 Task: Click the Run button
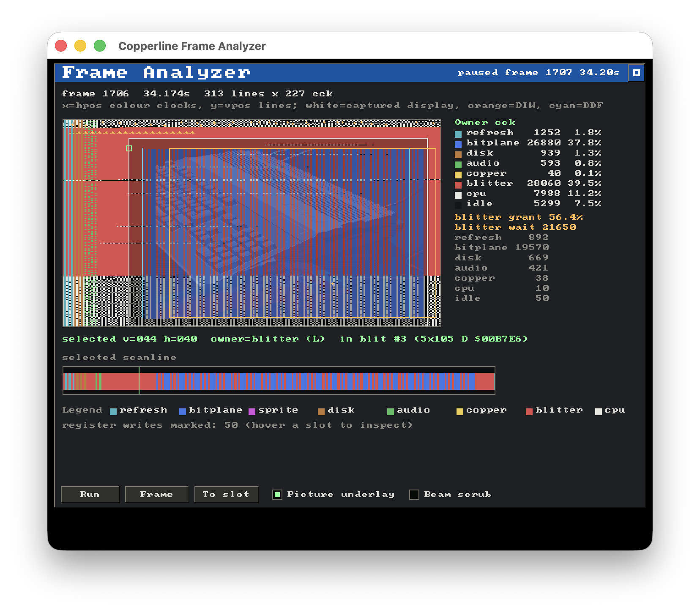pos(90,494)
